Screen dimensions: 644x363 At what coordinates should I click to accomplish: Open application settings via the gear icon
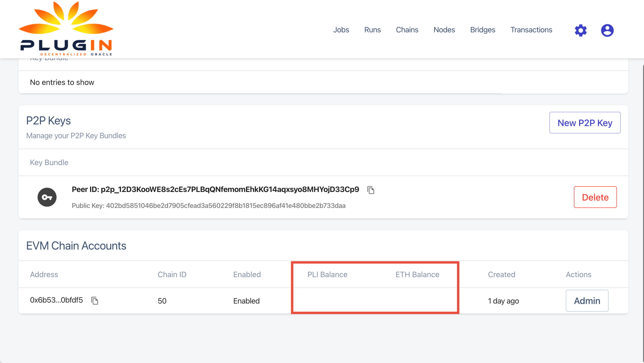581,30
